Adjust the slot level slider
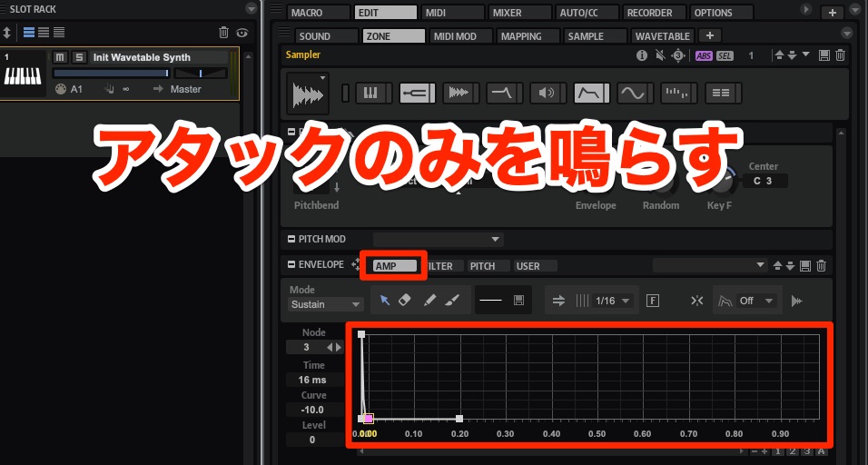This screenshot has height=465, width=868. 112,73
